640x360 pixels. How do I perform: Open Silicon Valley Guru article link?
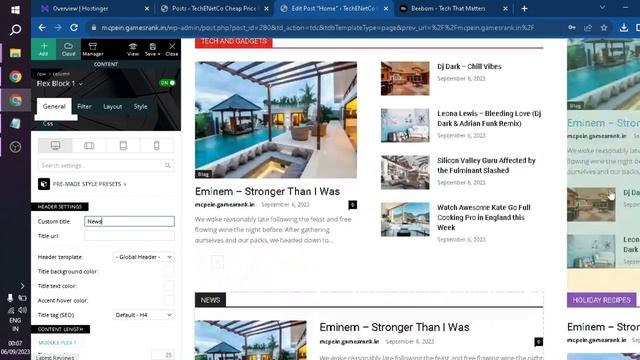pos(486,165)
